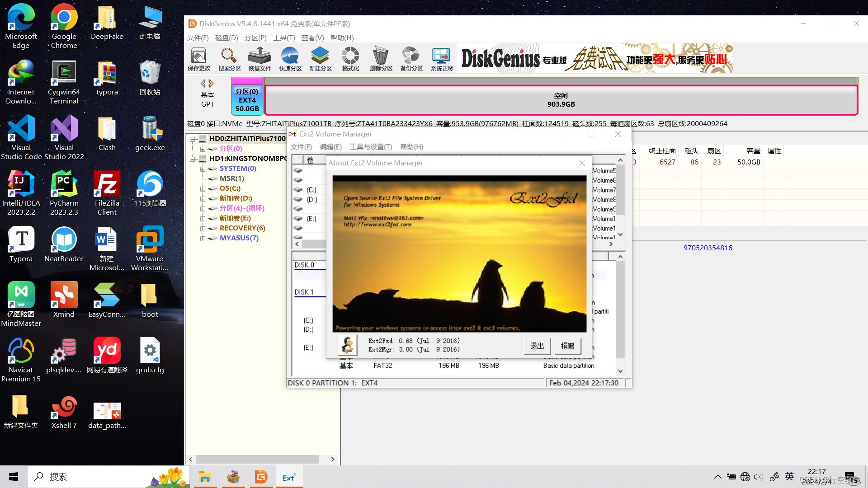The image size is (868, 488).
Task: Open DiskGenius 文件(F) menu
Action: [198, 38]
